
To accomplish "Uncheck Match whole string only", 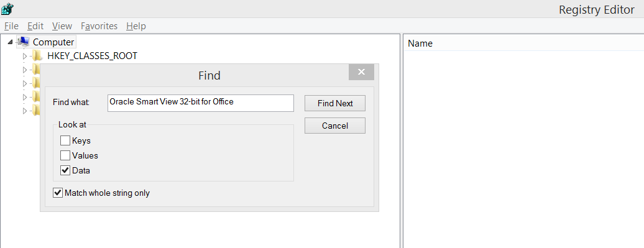I will coord(58,193).
